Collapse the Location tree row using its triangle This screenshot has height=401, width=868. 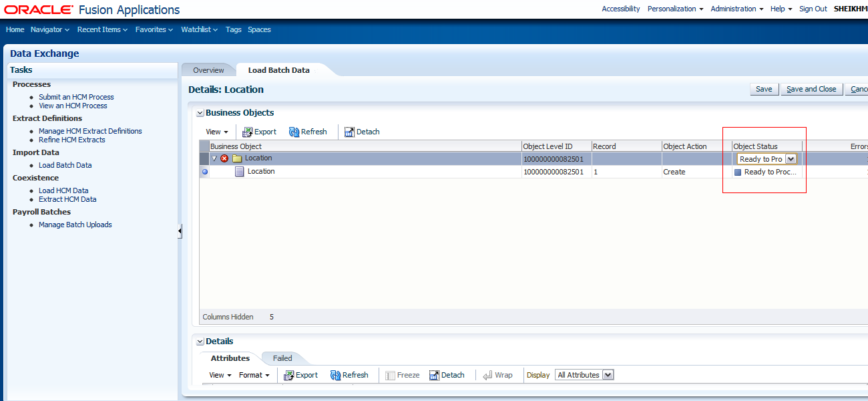point(214,158)
